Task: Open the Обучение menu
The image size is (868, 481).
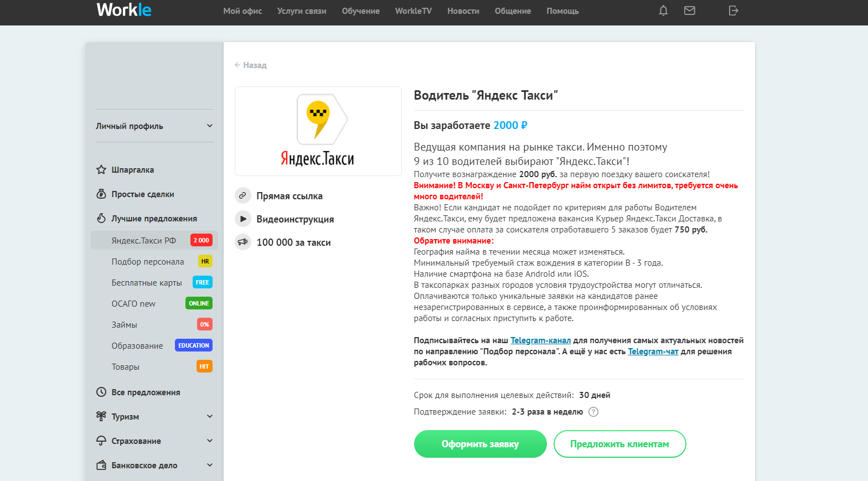Action: [x=361, y=11]
